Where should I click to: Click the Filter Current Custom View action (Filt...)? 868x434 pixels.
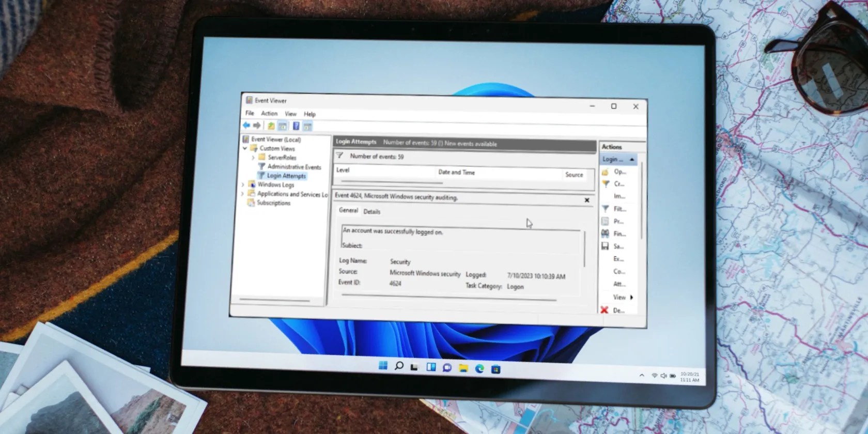click(614, 209)
